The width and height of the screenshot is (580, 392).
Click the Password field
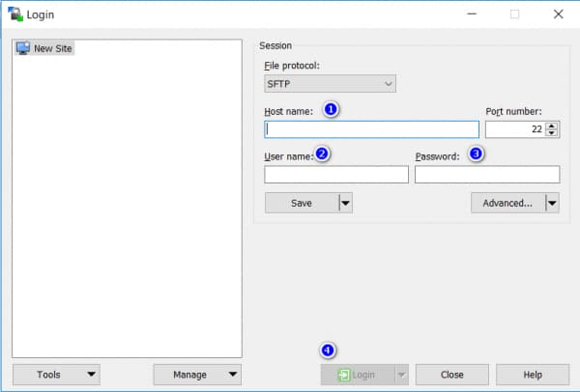click(x=487, y=175)
